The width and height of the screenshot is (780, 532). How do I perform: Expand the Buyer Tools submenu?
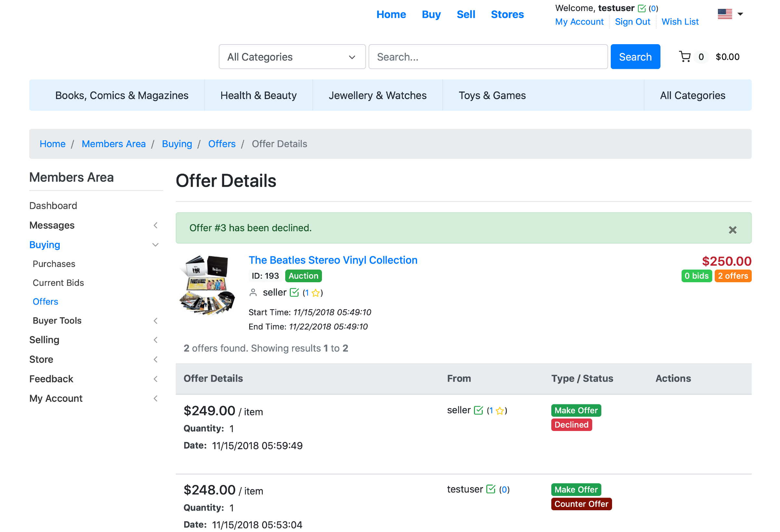pos(155,321)
